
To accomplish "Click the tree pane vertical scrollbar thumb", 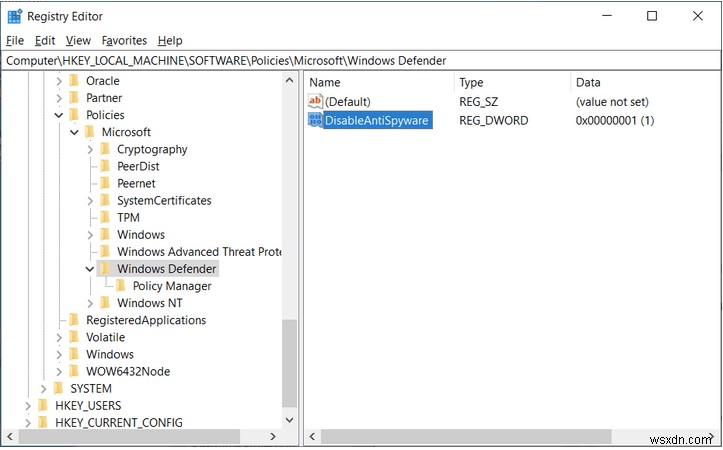I will pos(289,363).
